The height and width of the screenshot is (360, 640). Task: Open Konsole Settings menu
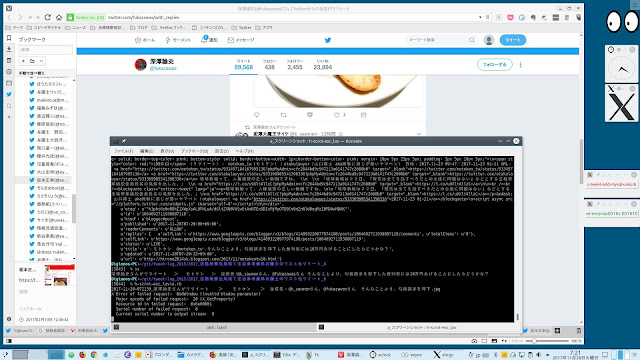222,151
